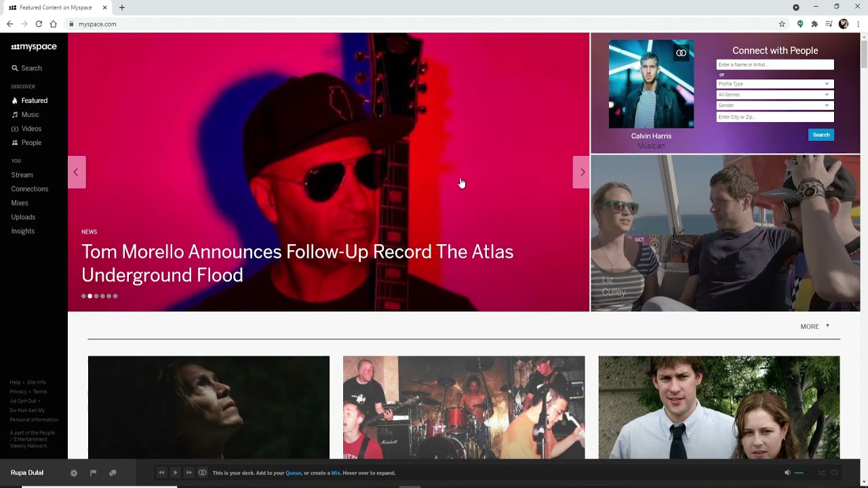Open Insights in sidebar

point(23,231)
